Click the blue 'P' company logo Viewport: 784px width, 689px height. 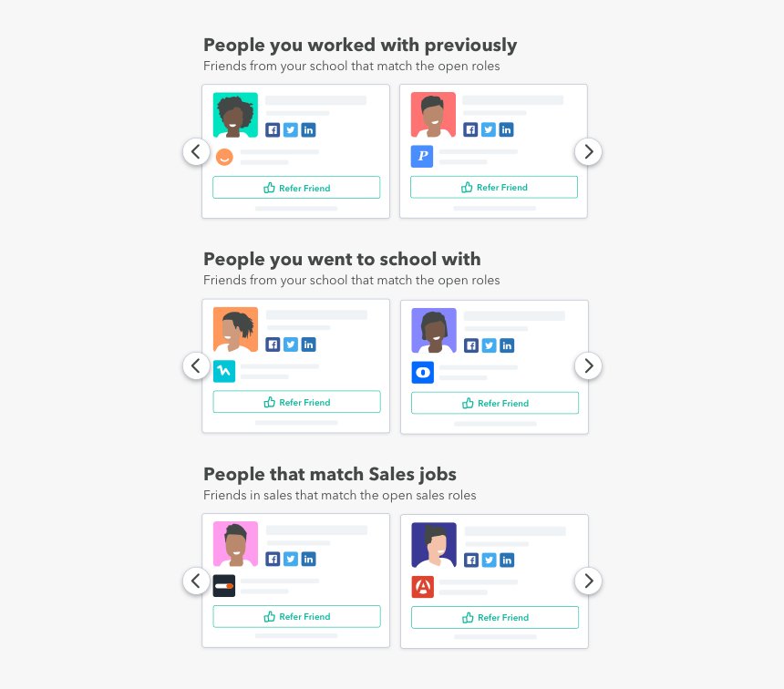click(x=422, y=157)
